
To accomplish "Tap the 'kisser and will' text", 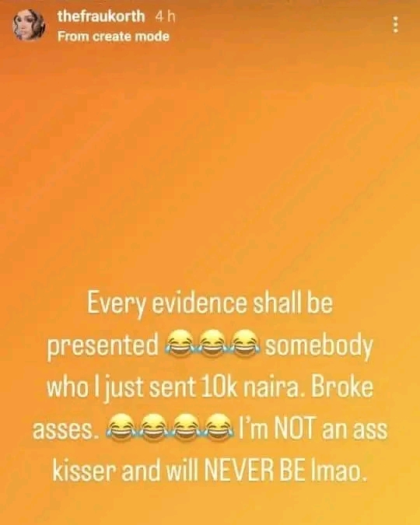I will tap(126, 471).
